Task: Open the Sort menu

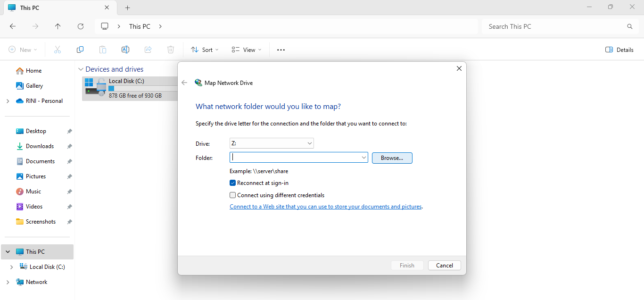Action: coord(205,50)
